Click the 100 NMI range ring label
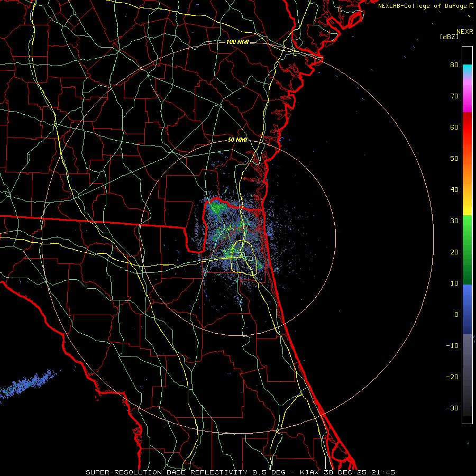The width and height of the screenshot is (476, 476). point(237,42)
